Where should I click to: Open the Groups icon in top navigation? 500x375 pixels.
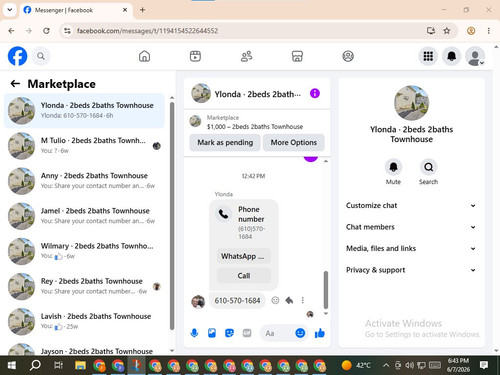348,56
